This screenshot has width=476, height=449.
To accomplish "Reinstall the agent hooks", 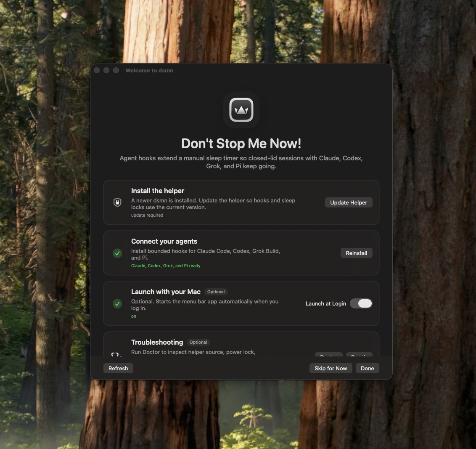I will [x=357, y=253].
